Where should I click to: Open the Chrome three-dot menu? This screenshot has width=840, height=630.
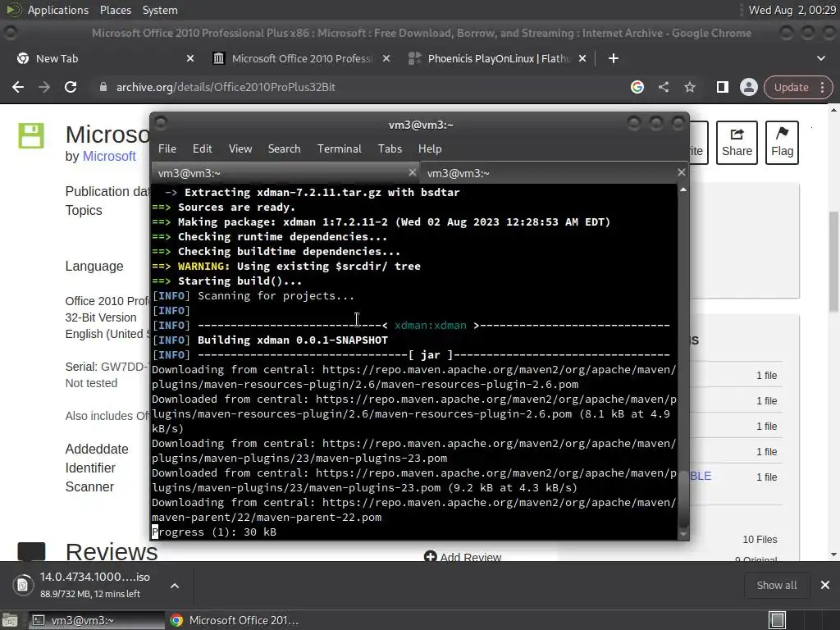click(x=822, y=87)
